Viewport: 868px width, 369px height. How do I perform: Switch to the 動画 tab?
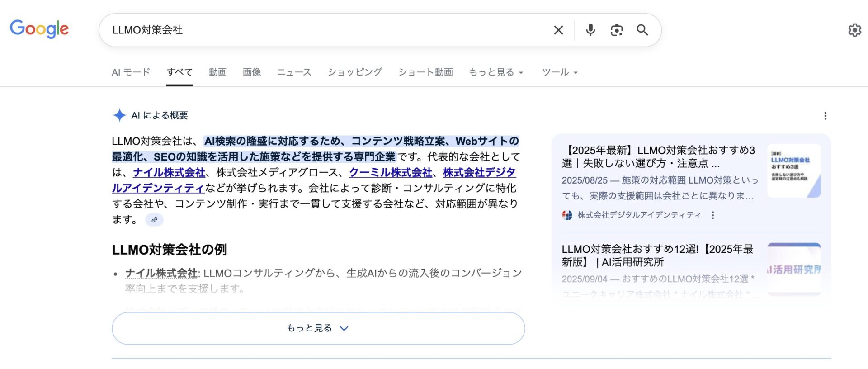coord(217,72)
